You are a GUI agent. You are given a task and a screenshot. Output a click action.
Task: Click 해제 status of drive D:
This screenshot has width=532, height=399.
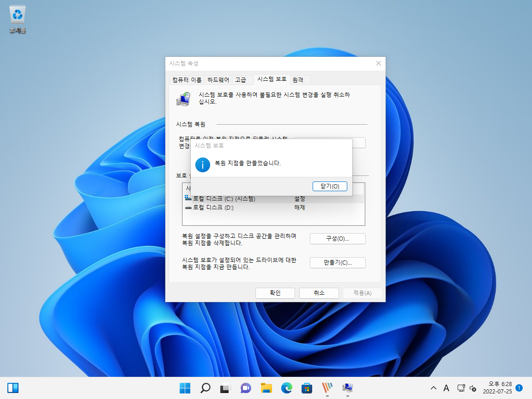click(x=300, y=207)
